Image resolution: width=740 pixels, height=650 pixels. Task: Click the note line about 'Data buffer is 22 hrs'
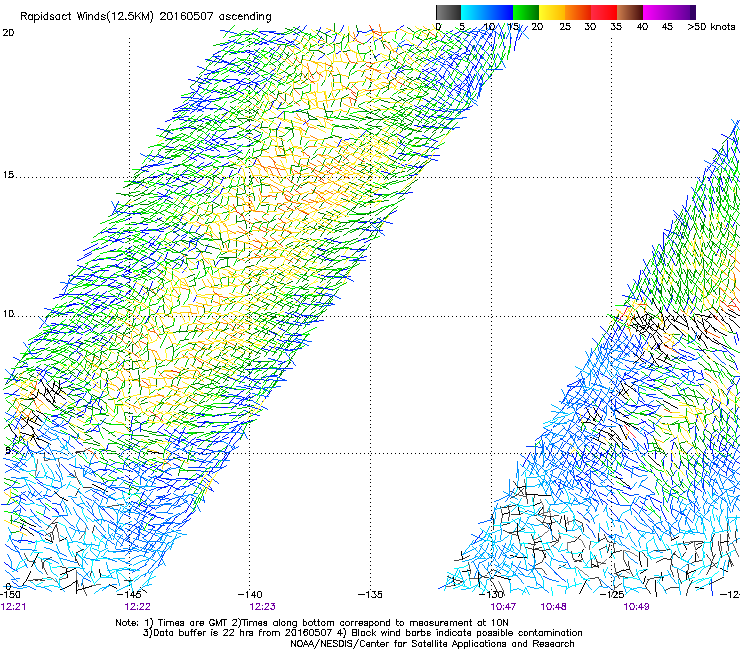[x=362, y=633]
